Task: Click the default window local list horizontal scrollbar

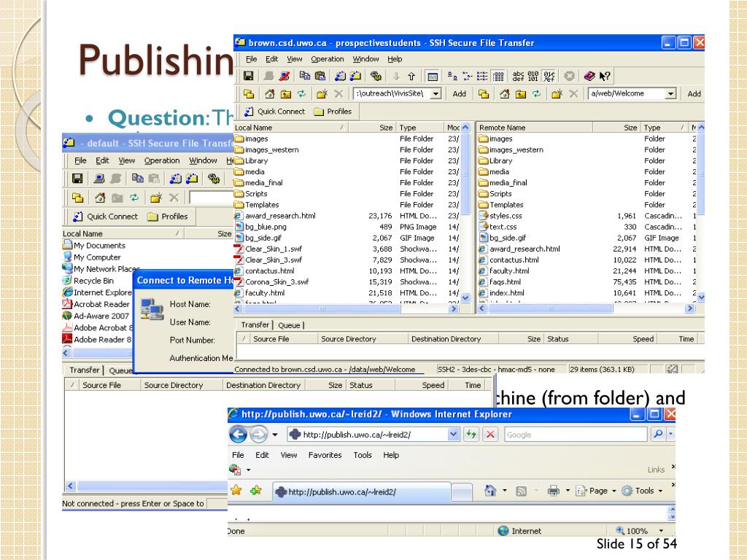Action: coord(98,353)
